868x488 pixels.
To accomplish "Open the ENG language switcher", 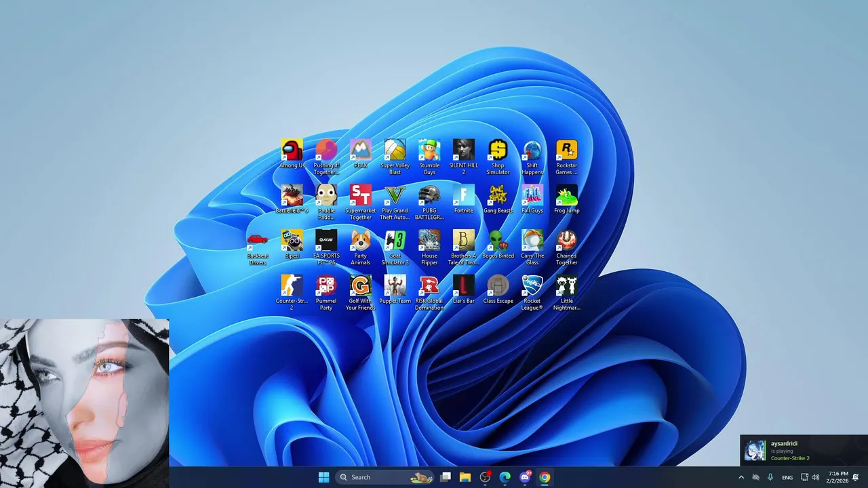I will (787, 477).
